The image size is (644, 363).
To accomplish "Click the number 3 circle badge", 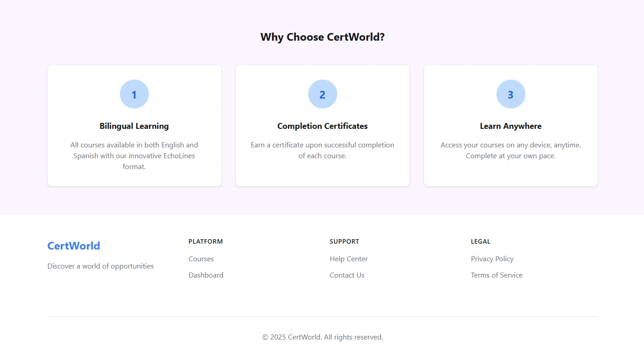I will 510,94.
